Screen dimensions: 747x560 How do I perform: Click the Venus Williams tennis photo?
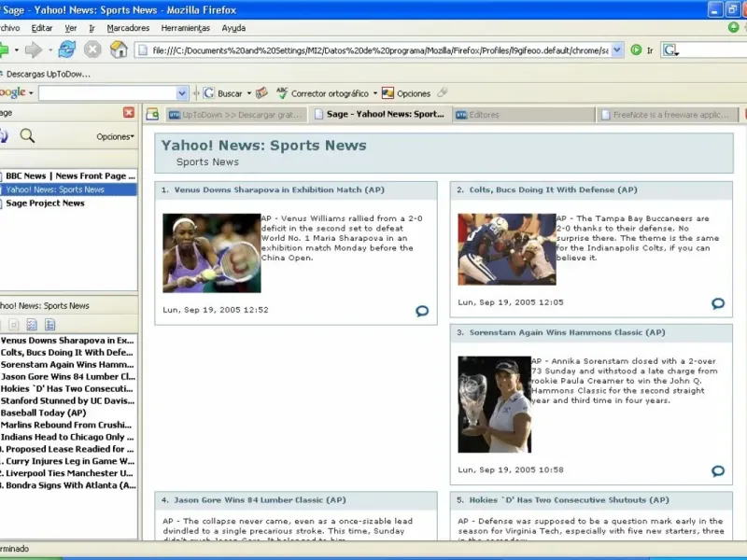tap(212, 253)
